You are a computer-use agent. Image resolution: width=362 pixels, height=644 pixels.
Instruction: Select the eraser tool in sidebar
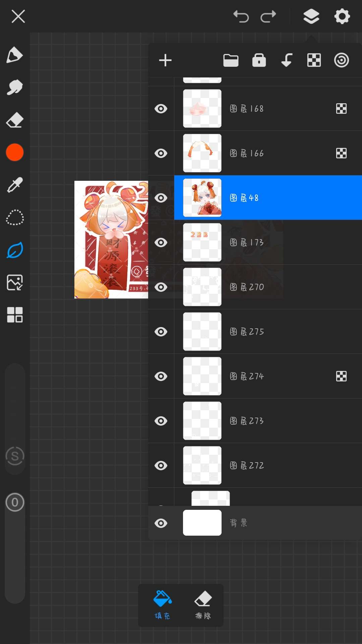(x=15, y=120)
